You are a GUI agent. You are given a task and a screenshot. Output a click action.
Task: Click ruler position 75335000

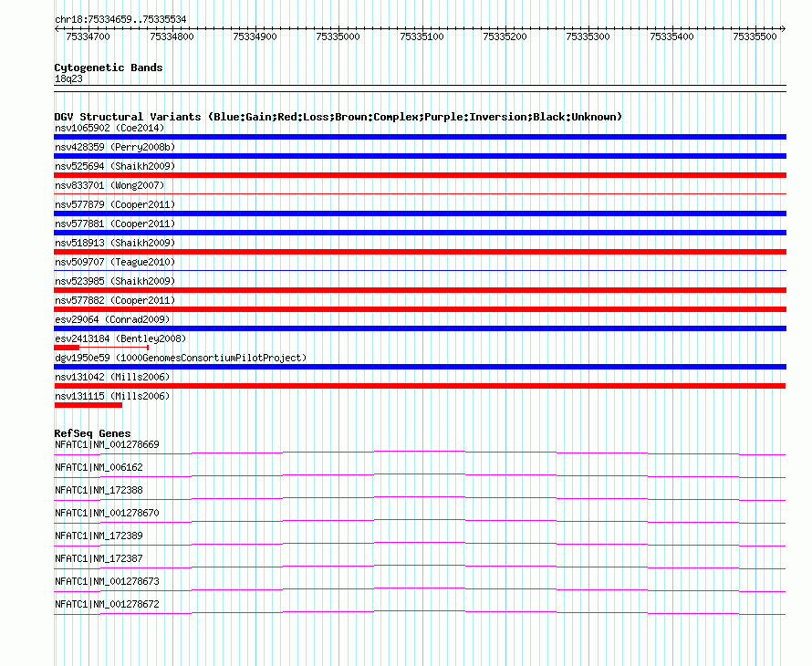coord(338,36)
